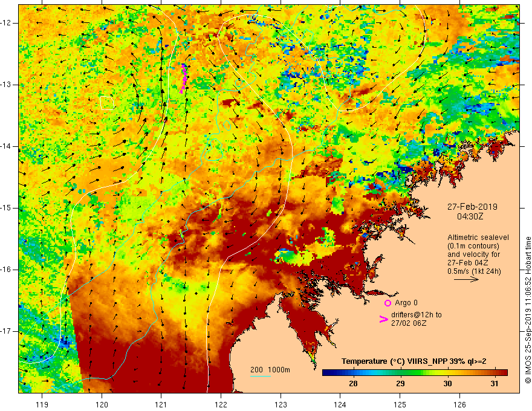Click the magenta Argo 0 circle marker
Viewport: 532px width, 411px height.
(388, 303)
